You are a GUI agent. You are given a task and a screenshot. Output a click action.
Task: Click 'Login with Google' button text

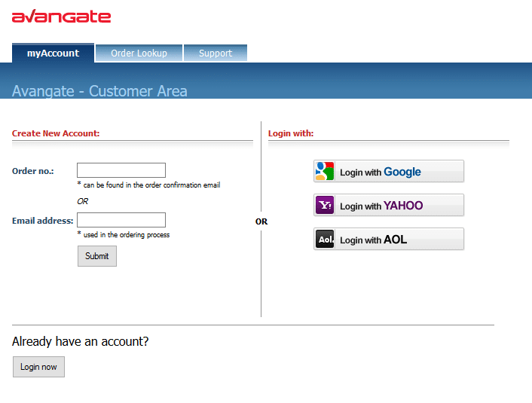[x=381, y=172]
